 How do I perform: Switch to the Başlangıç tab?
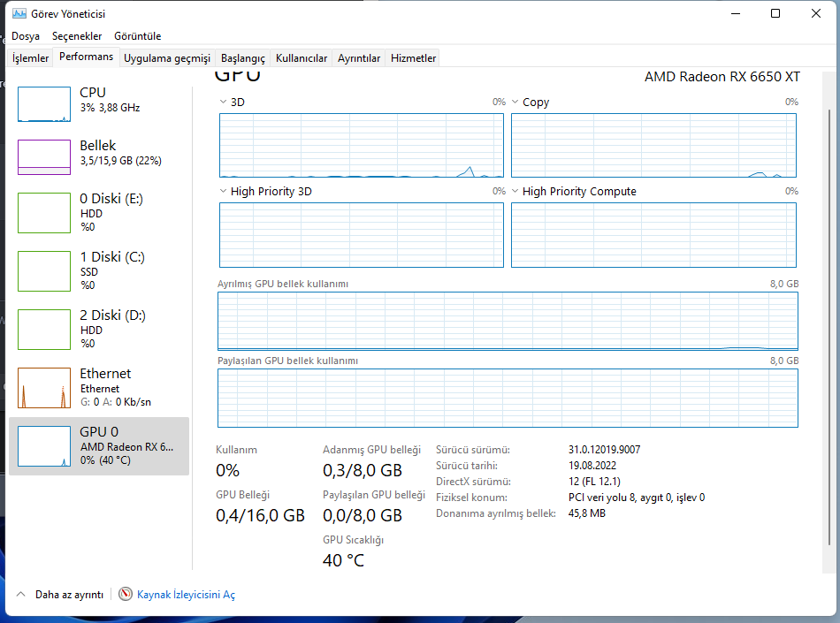tap(243, 57)
